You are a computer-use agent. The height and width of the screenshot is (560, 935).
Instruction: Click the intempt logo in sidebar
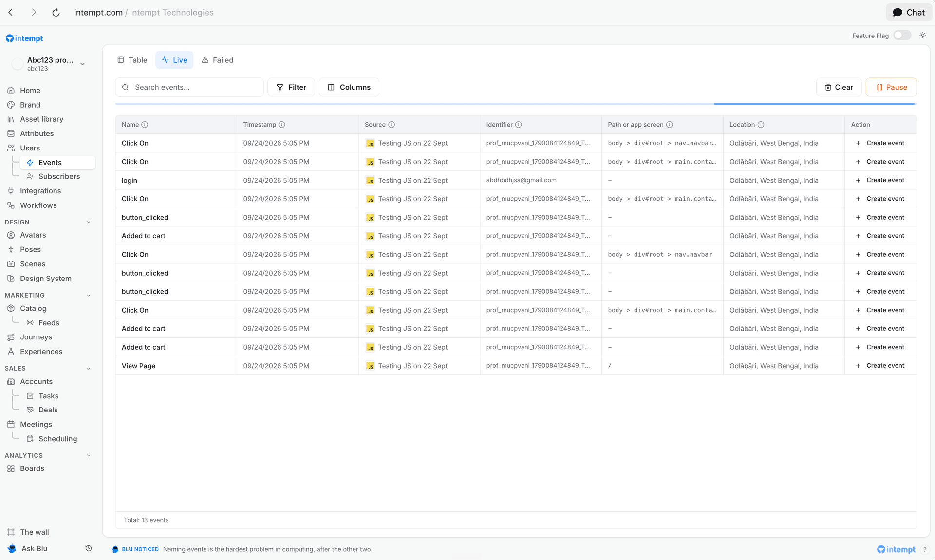(x=24, y=38)
